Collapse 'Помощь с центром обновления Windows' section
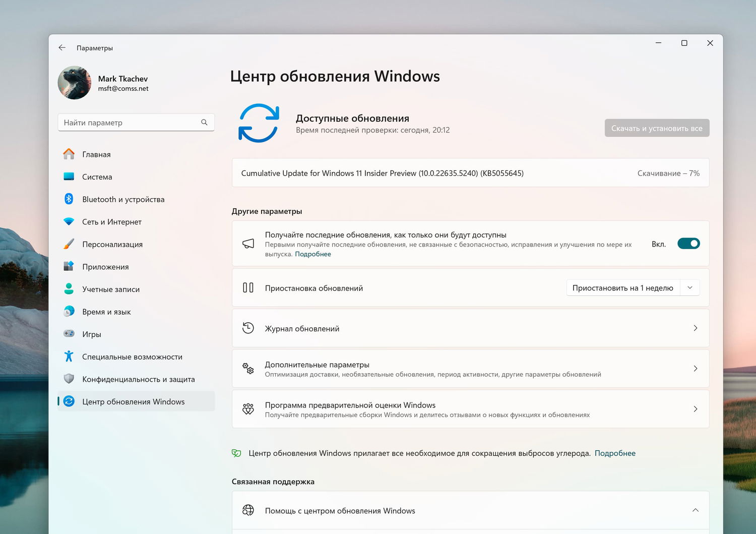Viewport: 756px width, 534px height. point(696,510)
